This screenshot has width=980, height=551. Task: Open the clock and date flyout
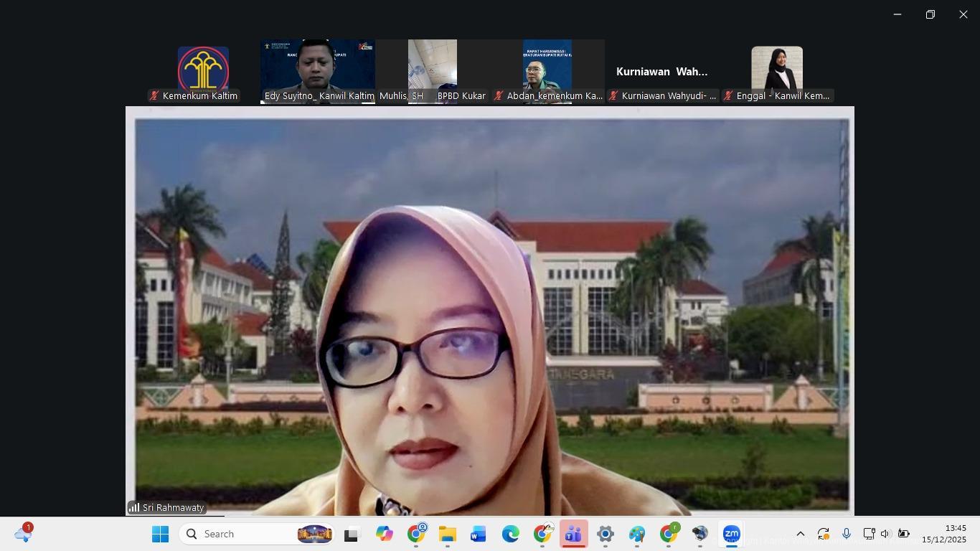[x=944, y=534]
